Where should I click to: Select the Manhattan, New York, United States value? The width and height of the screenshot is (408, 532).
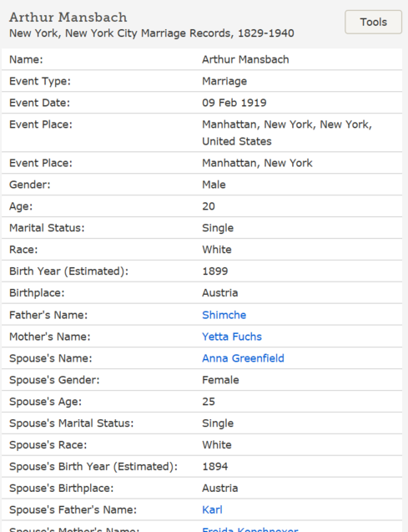(x=287, y=133)
